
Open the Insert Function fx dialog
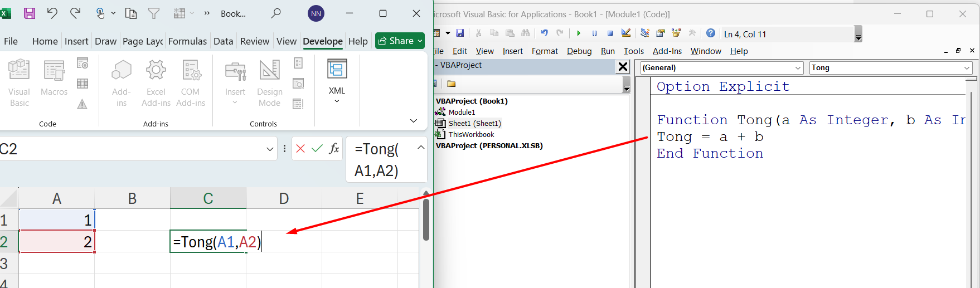tap(334, 149)
